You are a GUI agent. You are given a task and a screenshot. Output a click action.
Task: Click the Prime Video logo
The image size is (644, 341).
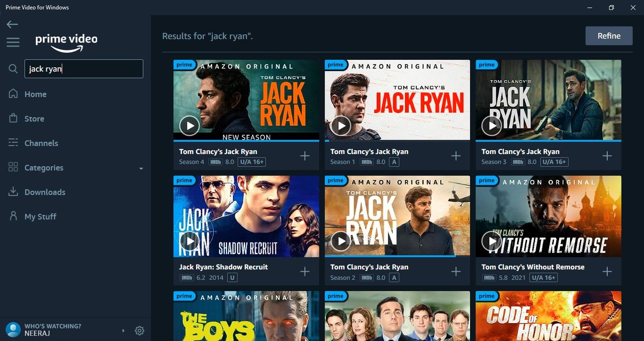(x=66, y=42)
